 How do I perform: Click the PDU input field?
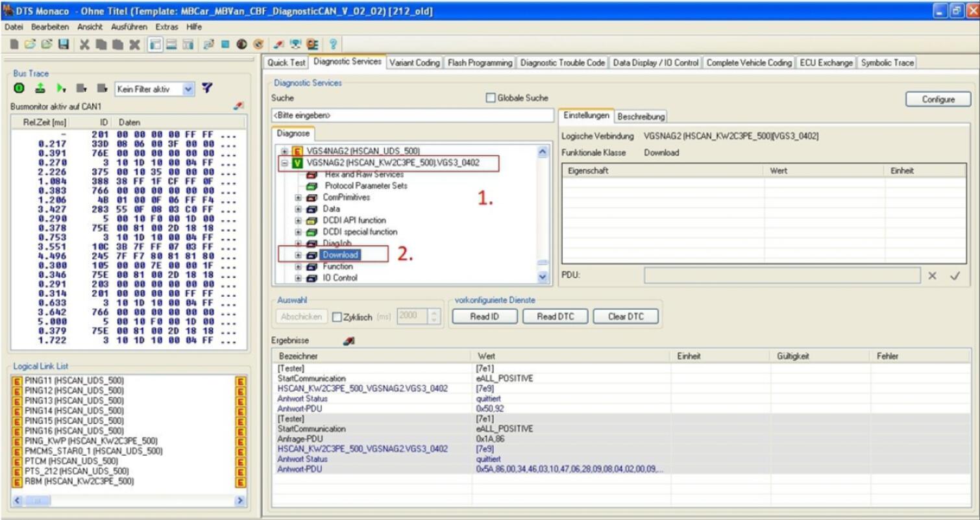pyautogui.click(x=782, y=276)
